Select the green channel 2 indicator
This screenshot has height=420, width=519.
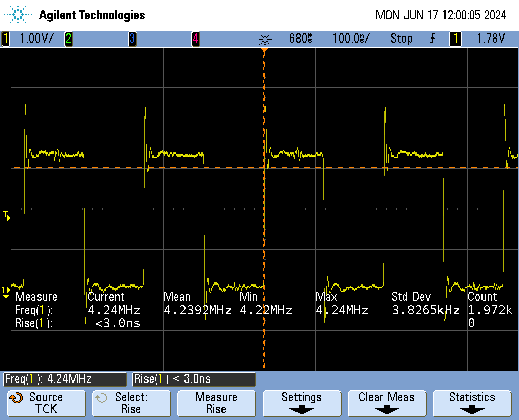68,39
